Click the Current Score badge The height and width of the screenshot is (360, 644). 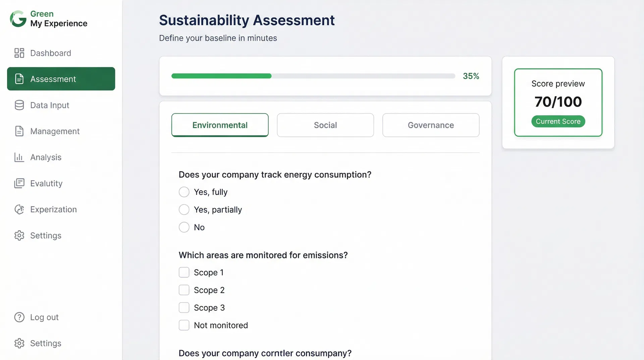558,121
